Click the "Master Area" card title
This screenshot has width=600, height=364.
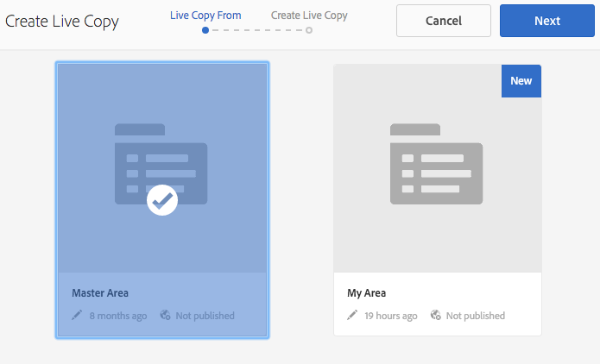[100, 293]
